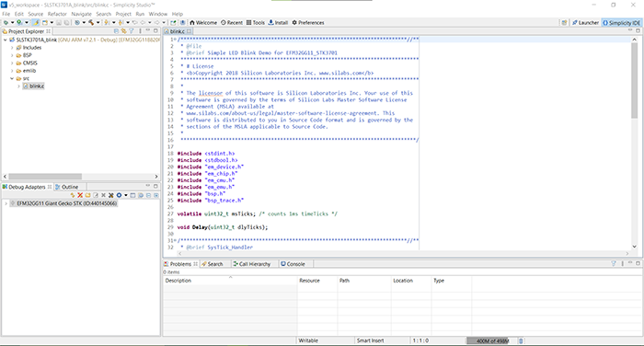
Task: Click the editor vertical scrollbar thumb
Action: pyautogui.click(x=635, y=81)
